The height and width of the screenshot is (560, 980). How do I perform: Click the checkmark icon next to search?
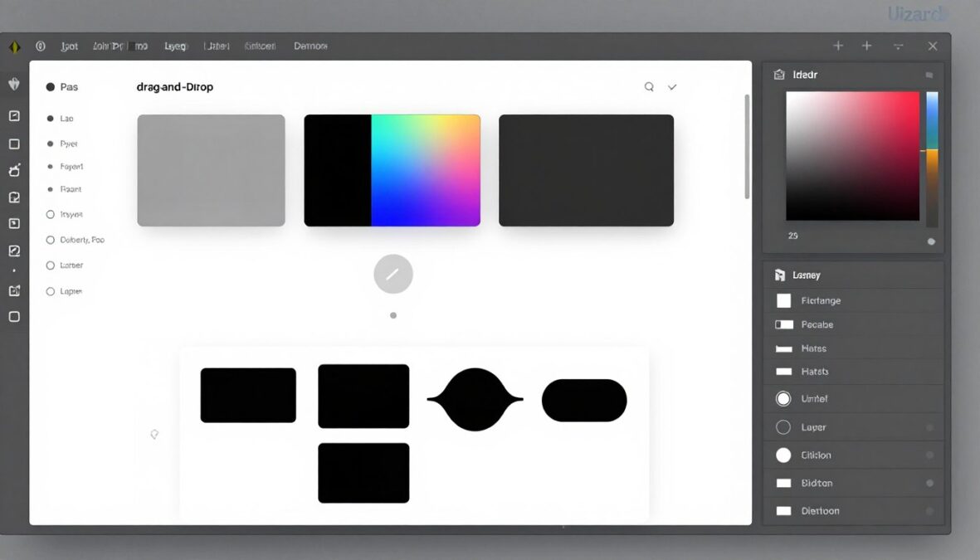pos(672,87)
